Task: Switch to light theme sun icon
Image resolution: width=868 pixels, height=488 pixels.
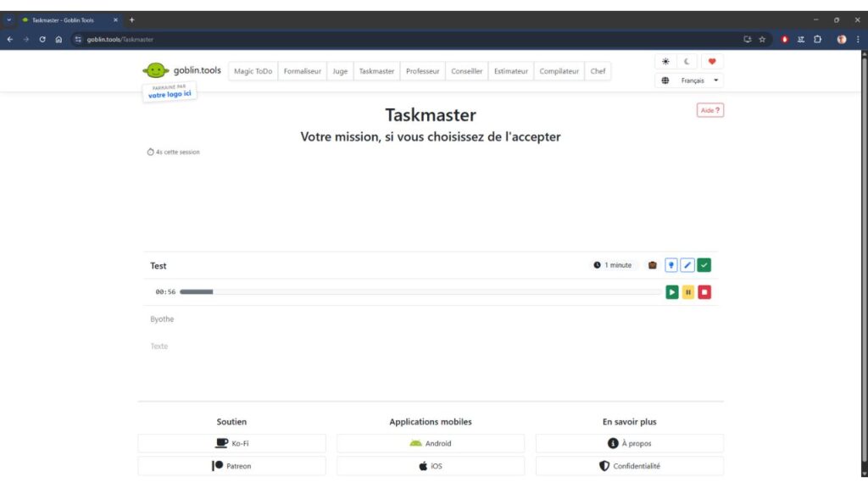Action: click(665, 61)
